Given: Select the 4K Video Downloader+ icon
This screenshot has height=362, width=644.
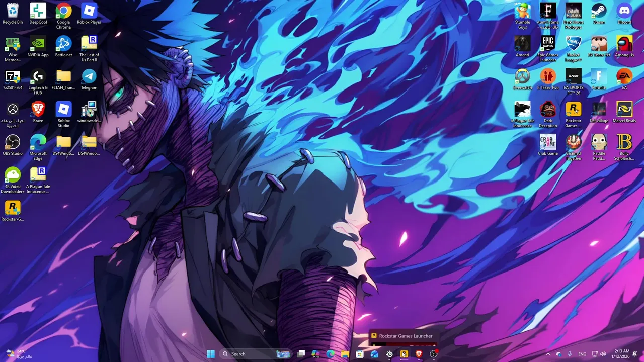Looking at the screenshot, I should pos(13,180).
